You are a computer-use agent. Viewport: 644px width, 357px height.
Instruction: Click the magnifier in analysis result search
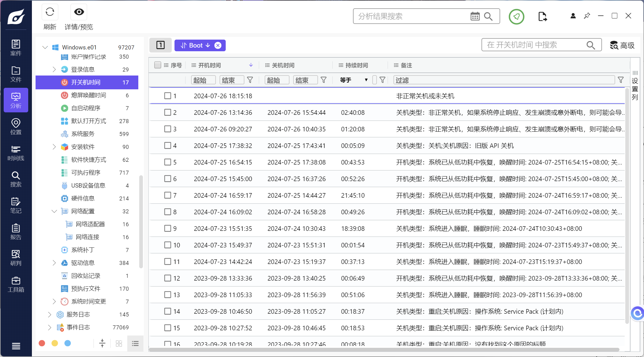[488, 16]
